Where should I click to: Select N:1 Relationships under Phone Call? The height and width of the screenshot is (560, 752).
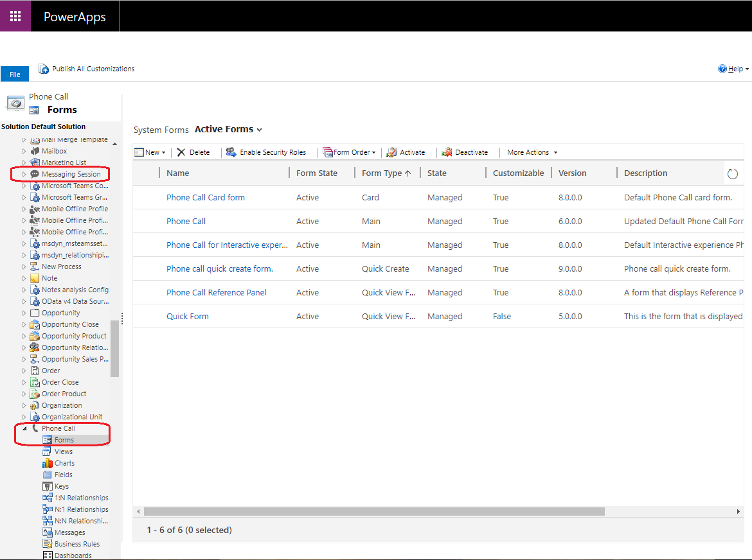[81, 509]
